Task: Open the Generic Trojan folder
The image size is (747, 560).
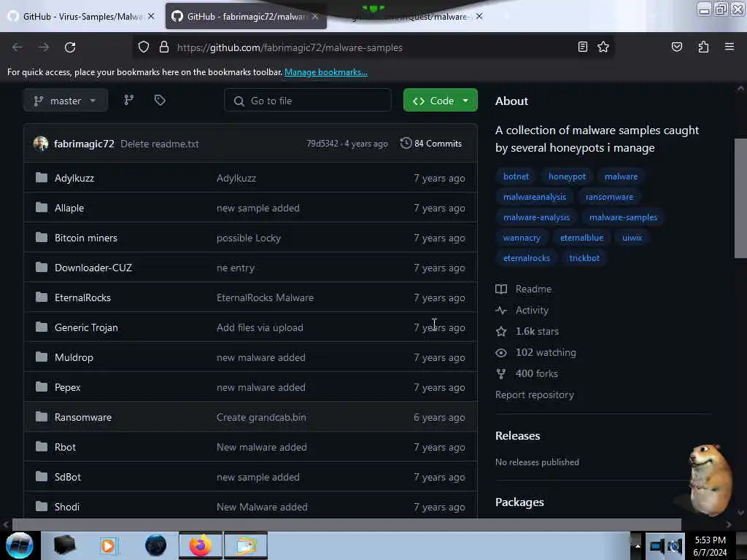Action: click(86, 327)
